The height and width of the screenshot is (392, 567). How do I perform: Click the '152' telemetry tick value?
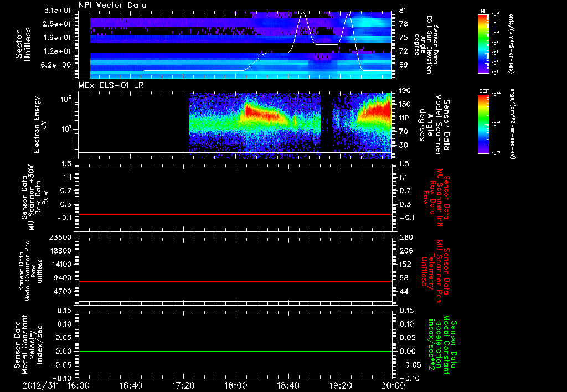tap(405, 264)
